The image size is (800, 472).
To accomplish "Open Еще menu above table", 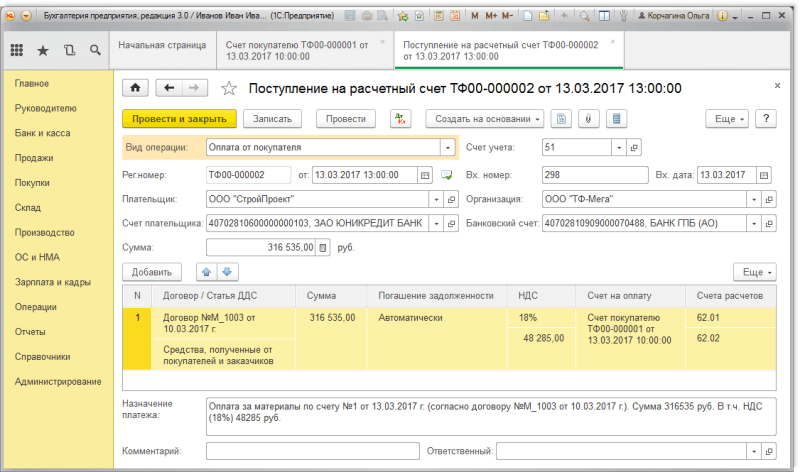I will (x=755, y=272).
